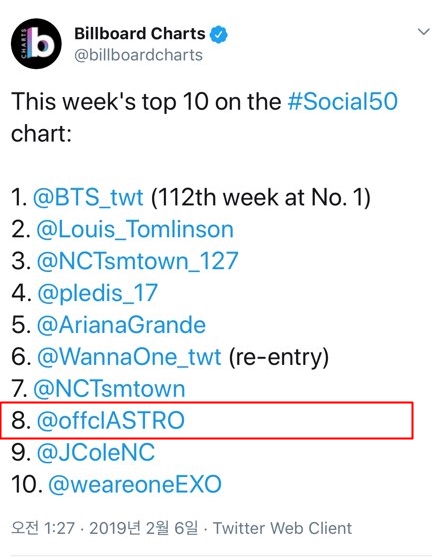
Task: Open the @weareoneEXO mention
Action: pyautogui.click(x=135, y=485)
